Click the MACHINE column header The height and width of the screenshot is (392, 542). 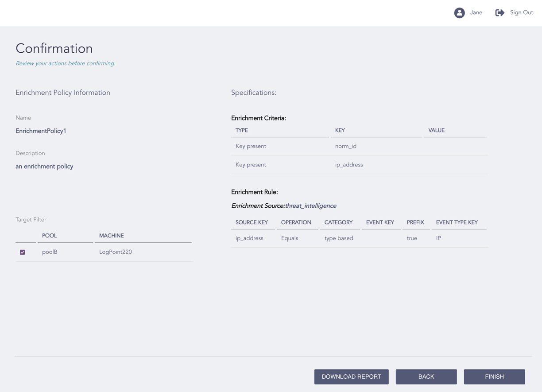click(x=112, y=236)
